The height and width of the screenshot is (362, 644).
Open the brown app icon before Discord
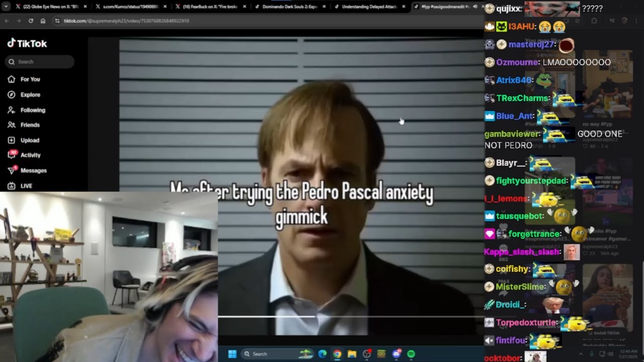point(381,354)
